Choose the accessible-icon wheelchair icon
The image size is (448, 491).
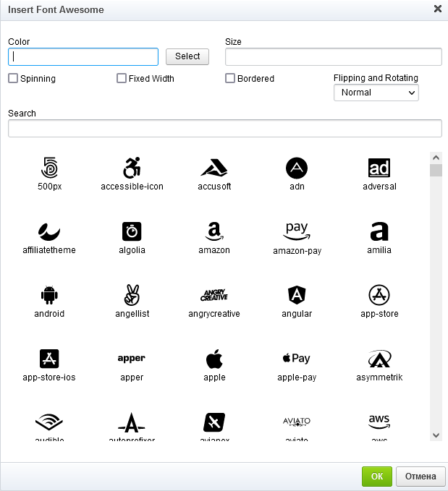coord(132,168)
